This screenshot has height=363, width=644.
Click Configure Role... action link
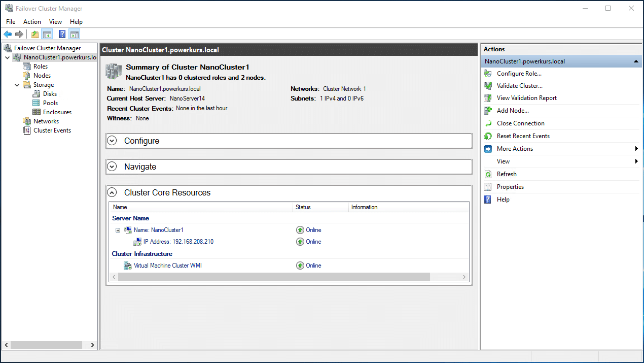click(519, 74)
